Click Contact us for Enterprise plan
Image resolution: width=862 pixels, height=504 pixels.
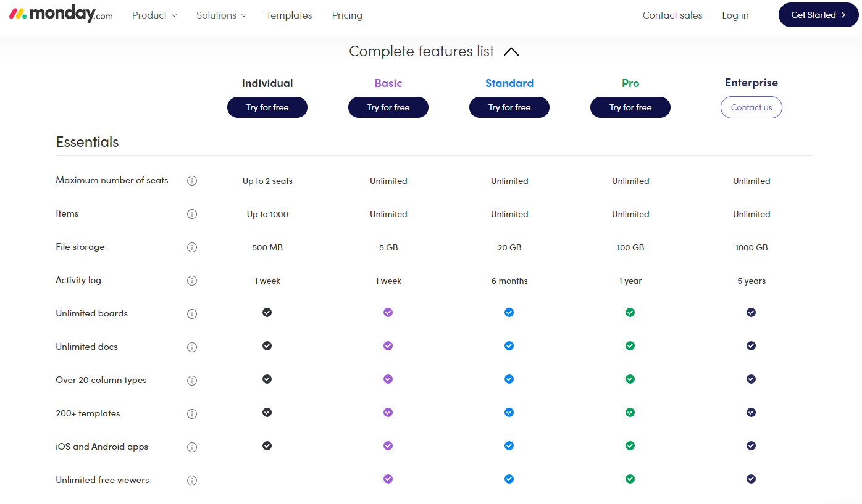tap(751, 107)
